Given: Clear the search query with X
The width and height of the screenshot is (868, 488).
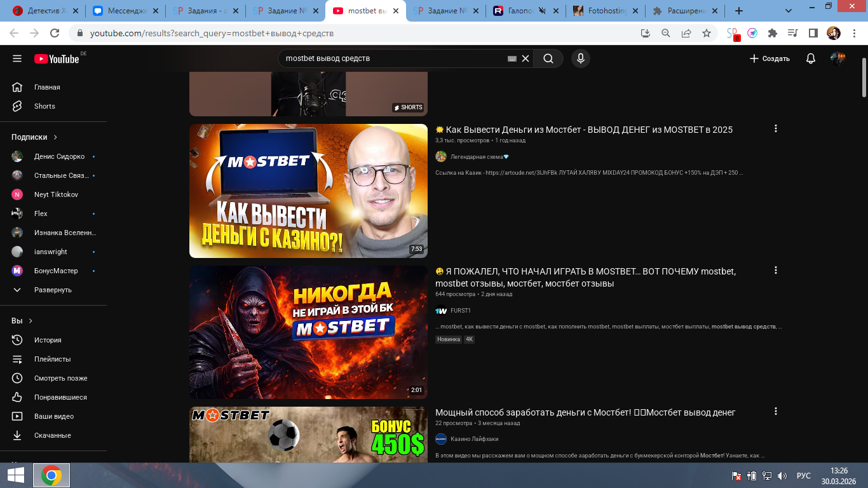Looking at the screenshot, I should [526, 58].
